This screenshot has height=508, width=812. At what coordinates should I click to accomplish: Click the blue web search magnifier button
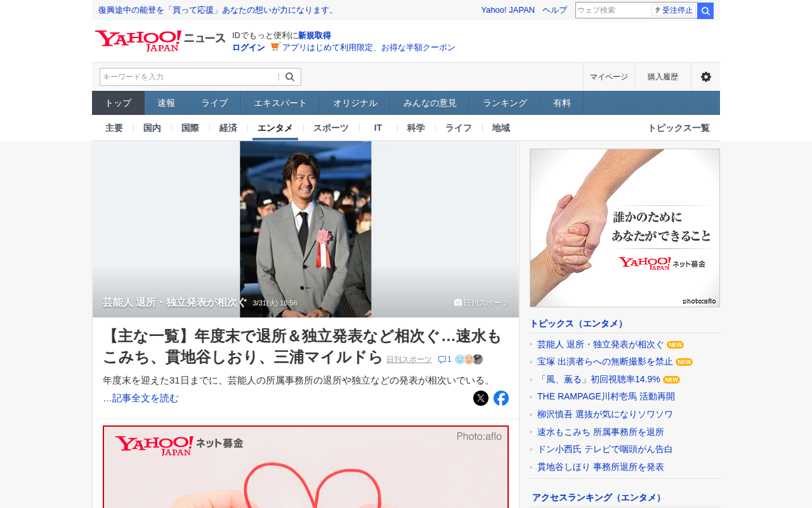[x=705, y=11]
